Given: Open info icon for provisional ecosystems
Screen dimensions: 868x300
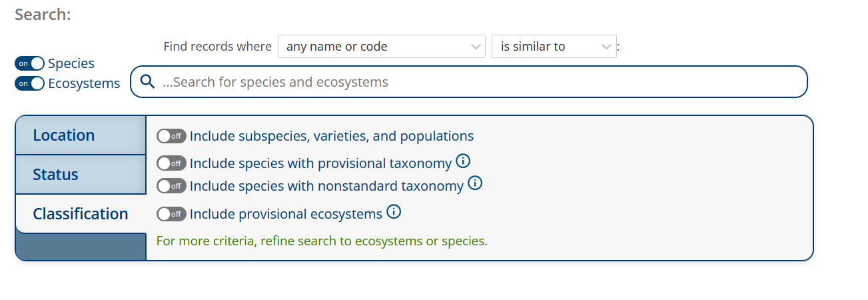Looking at the screenshot, I should pyautogui.click(x=394, y=212).
